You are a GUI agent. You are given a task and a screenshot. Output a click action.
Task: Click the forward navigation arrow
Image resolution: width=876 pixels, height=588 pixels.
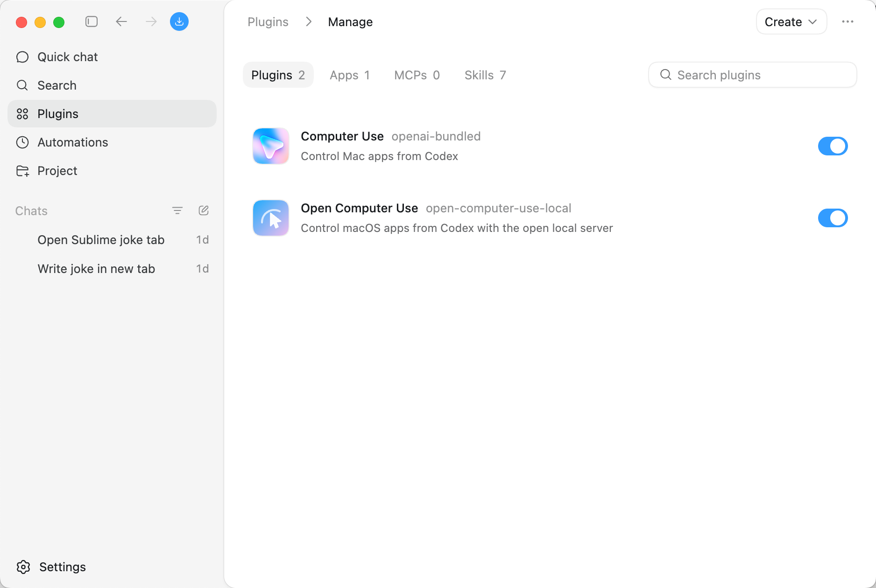tap(151, 22)
